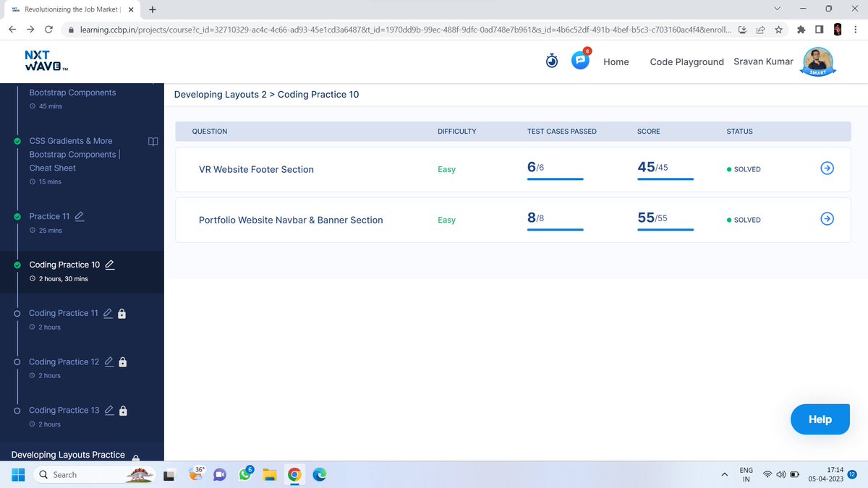Screen dimensions: 868x488
Task: Click edit pencil beside Coding Practice 12
Action: [109, 361]
